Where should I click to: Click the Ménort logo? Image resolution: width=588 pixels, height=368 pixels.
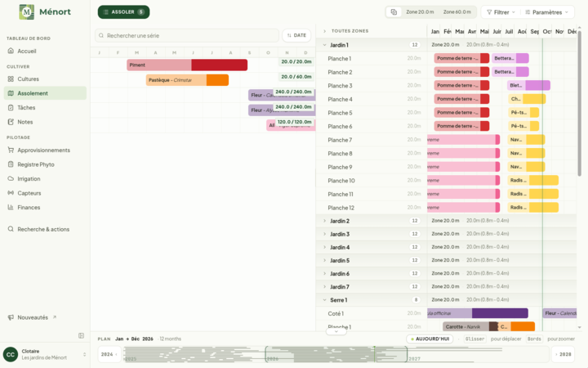coord(27,12)
